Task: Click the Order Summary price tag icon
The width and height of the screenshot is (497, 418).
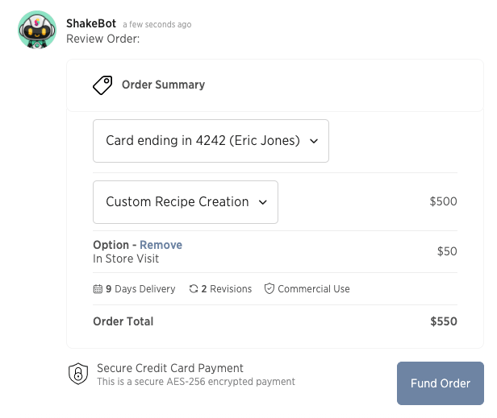Action: pos(102,85)
